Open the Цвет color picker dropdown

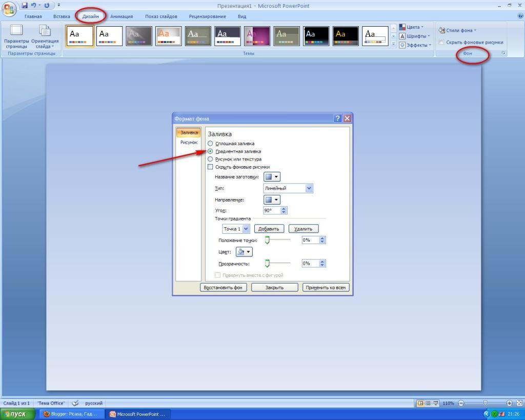point(244,252)
